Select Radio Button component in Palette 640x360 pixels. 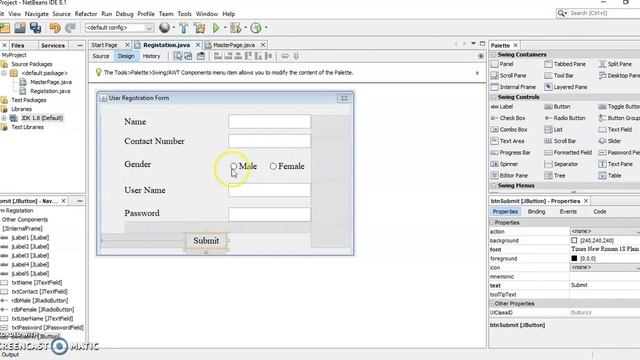pyautogui.click(x=564, y=118)
